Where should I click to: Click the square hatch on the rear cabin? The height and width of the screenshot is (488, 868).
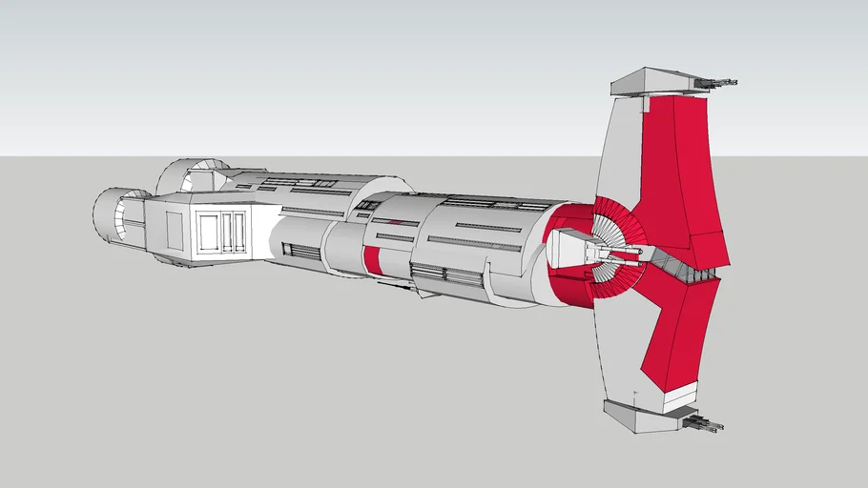(176, 230)
